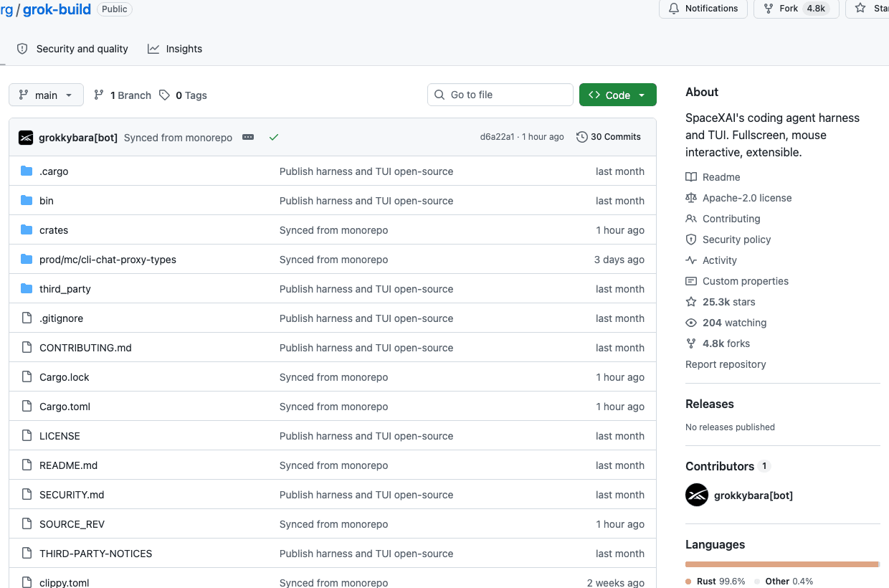Click the third_party folder icon
889x588 pixels.
[x=27, y=288]
